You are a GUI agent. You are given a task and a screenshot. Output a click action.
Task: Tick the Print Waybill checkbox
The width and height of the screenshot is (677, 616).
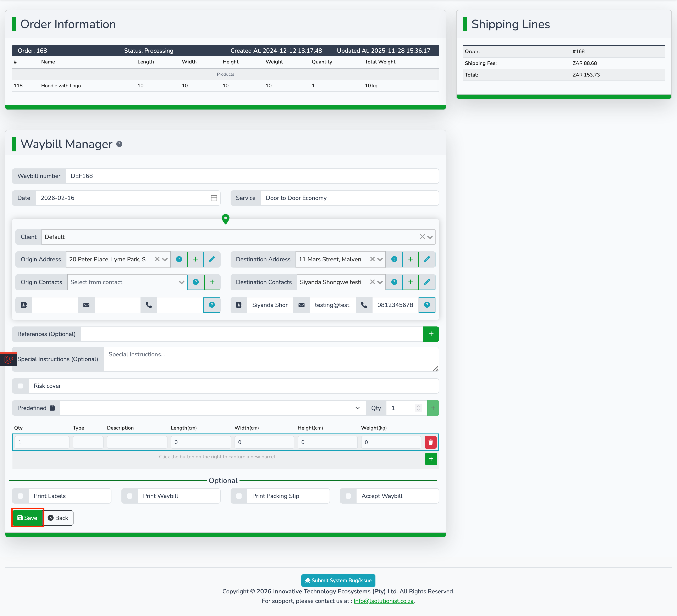click(x=130, y=496)
